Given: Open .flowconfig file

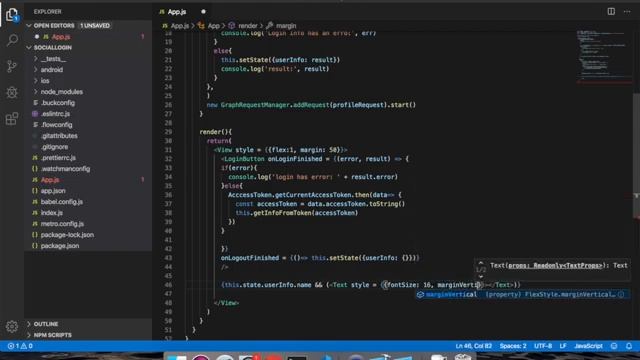Looking at the screenshot, I should pyautogui.click(x=56, y=125).
